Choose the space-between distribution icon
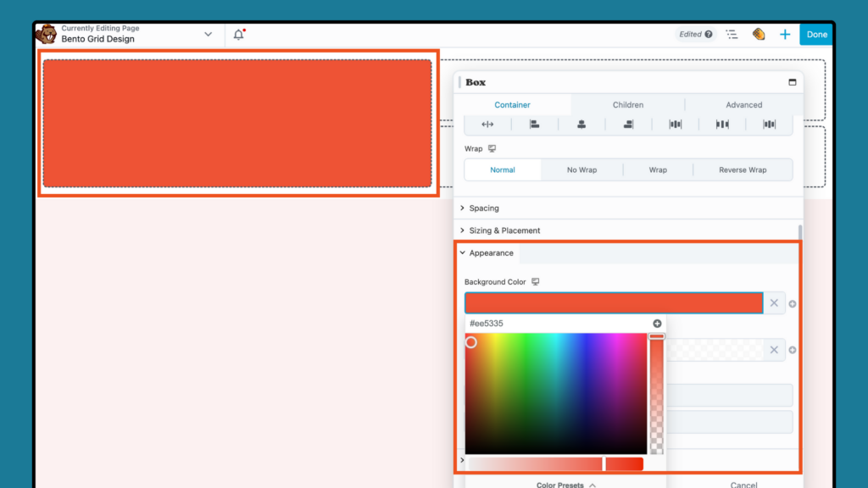Screen dimensions: 868x488 point(722,124)
